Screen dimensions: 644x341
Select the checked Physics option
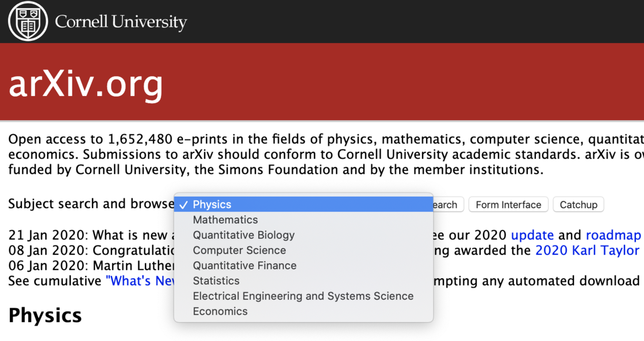point(304,204)
